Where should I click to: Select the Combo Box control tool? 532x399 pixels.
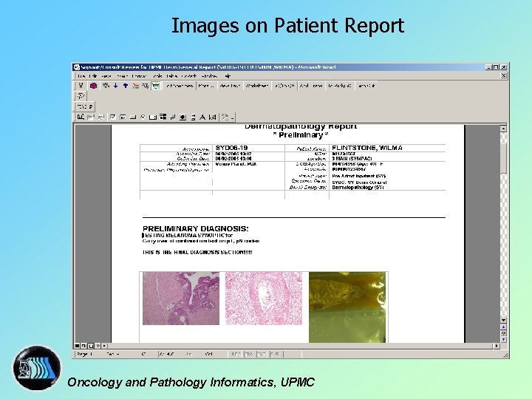(163, 117)
